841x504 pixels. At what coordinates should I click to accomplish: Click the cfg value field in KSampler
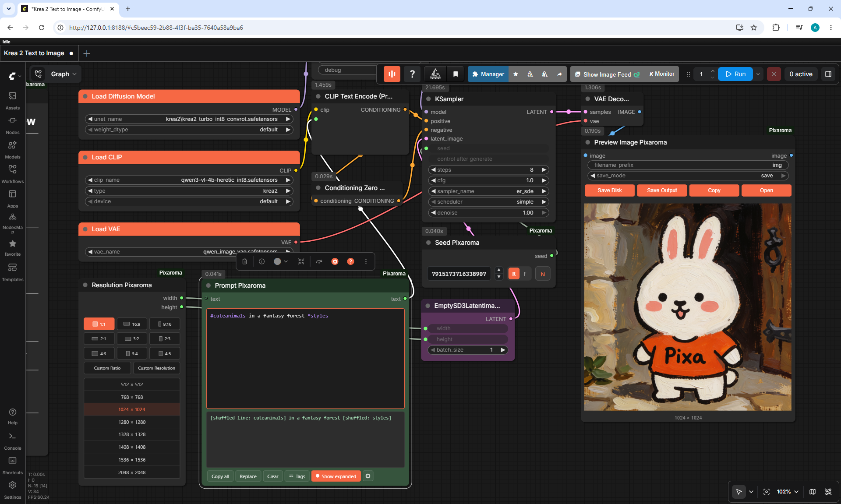click(x=488, y=180)
